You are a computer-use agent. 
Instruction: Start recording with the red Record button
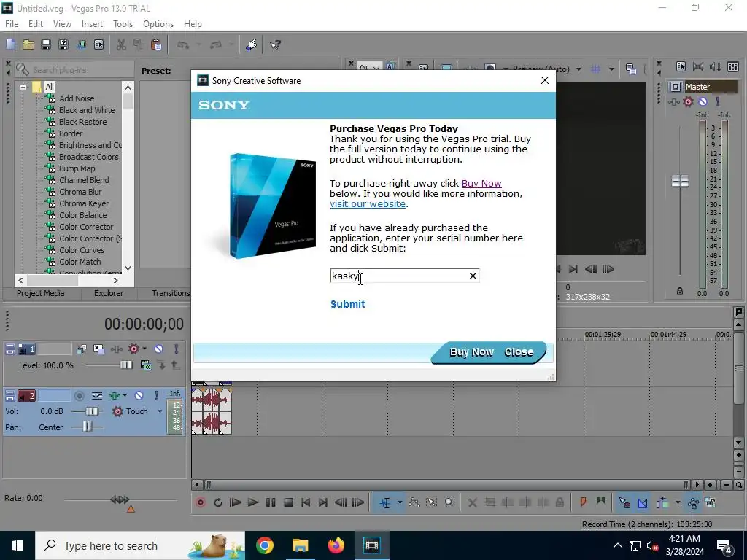click(x=201, y=502)
